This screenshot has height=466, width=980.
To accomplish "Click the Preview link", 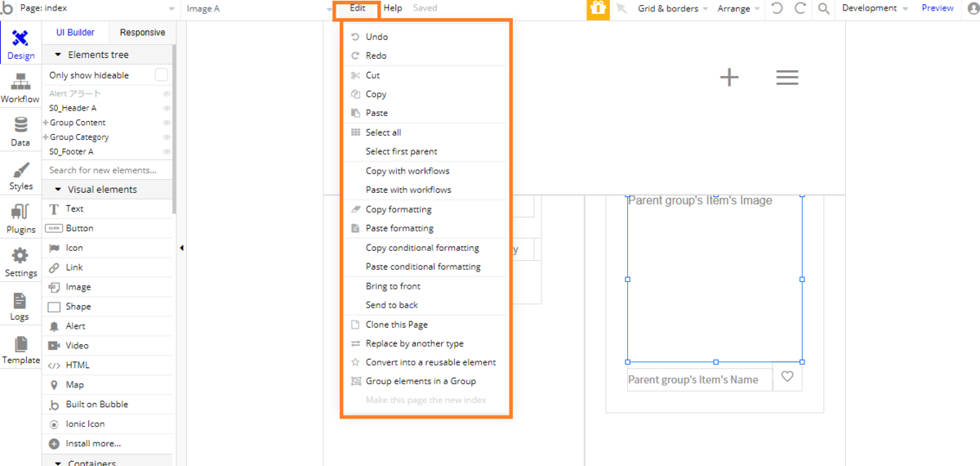I will click(x=938, y=8).
